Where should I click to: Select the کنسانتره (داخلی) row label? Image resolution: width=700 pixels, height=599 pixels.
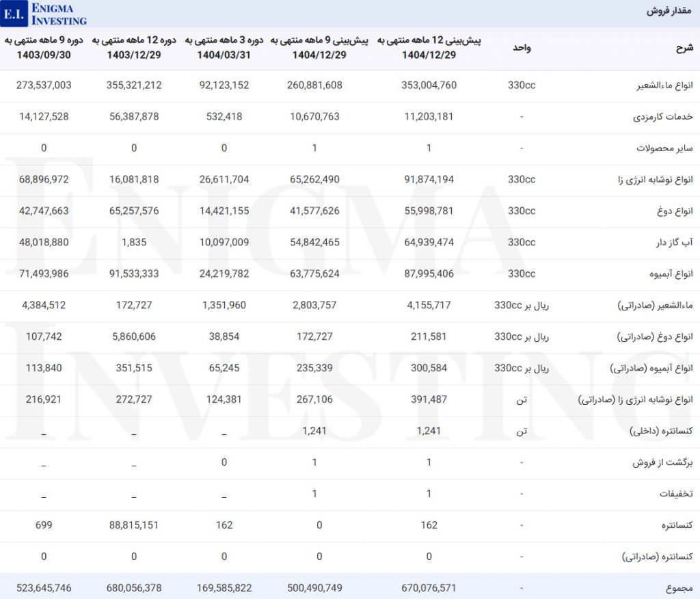point(660,431)
